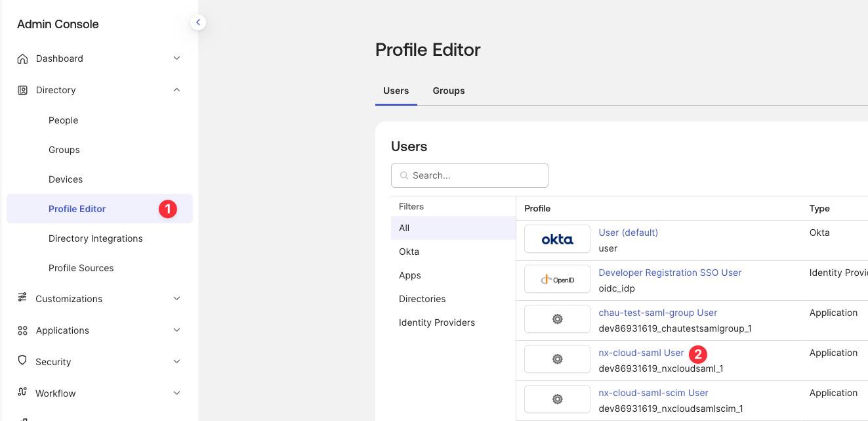Click the OpenID icon next to Developer Registration SSO User

[557, 278]
